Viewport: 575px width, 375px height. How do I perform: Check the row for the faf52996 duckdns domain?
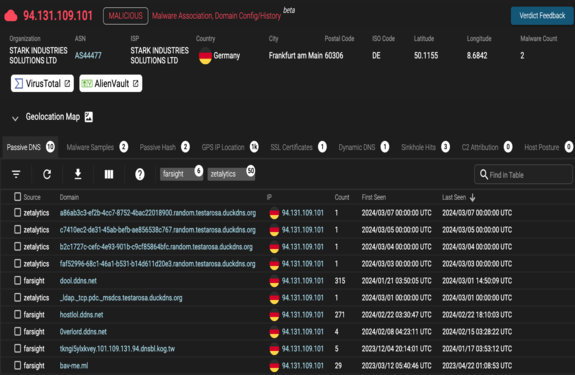tap(17, 264)
